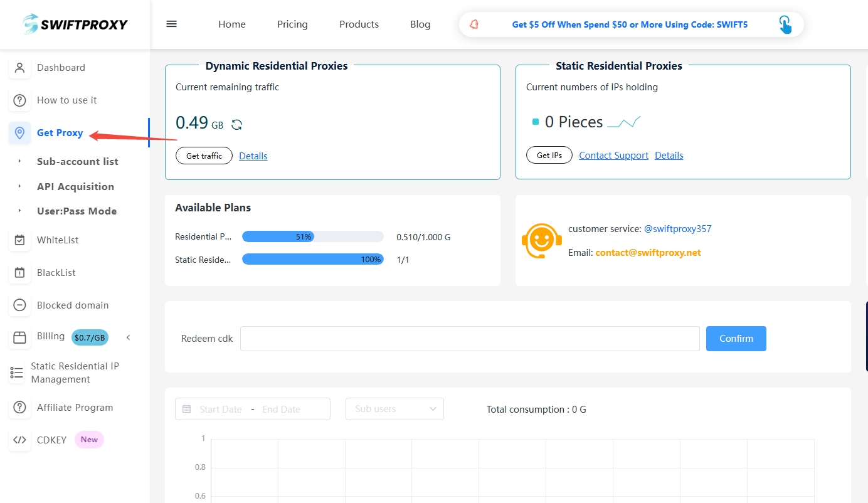The image size is (868, 503).
Task: Click the customer service headset icon
Action: coord(541,241)
